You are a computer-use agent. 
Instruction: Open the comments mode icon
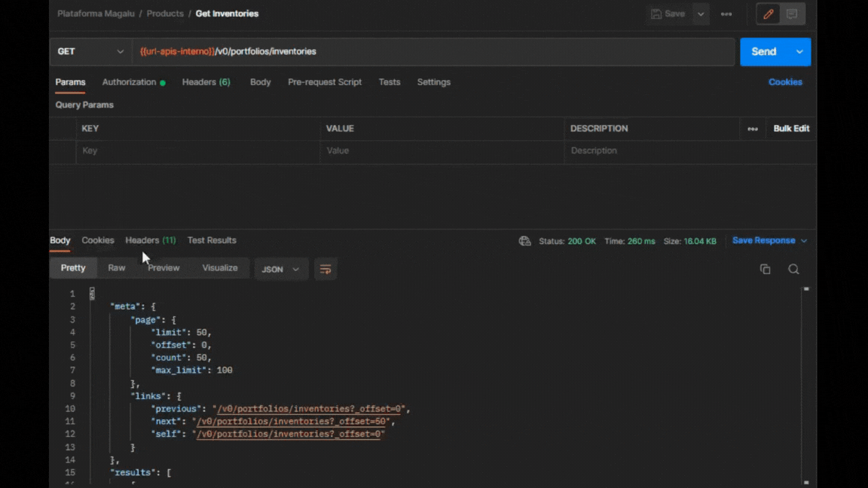(x=792, y=14)
